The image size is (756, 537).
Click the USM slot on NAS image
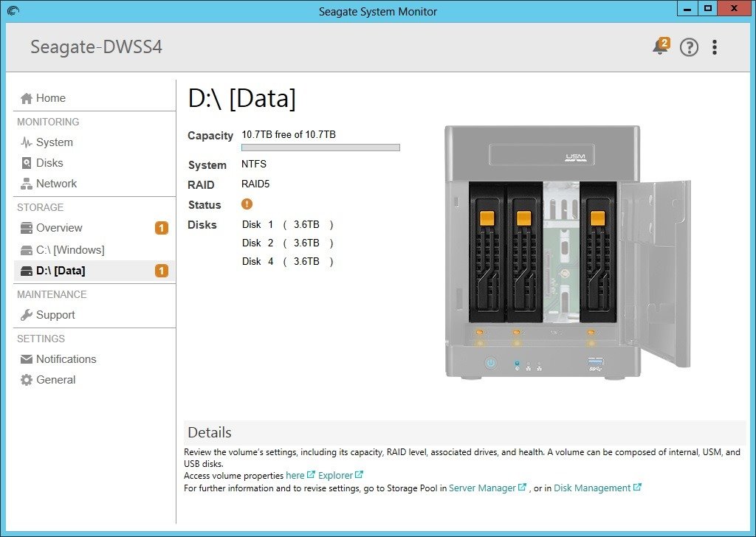541,155
